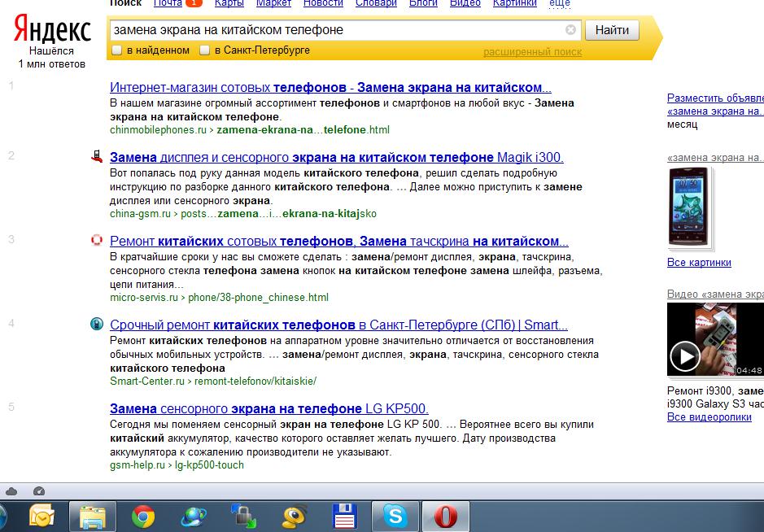
Task: Open the globe browser icon in taskbar
Action: pyautogui.click(x=194, y=517)
